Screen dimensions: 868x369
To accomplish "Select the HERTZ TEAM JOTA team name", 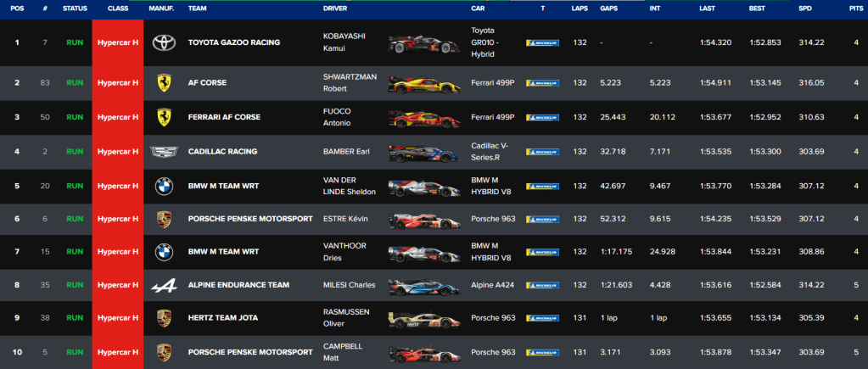I will [x=223, y=318].
